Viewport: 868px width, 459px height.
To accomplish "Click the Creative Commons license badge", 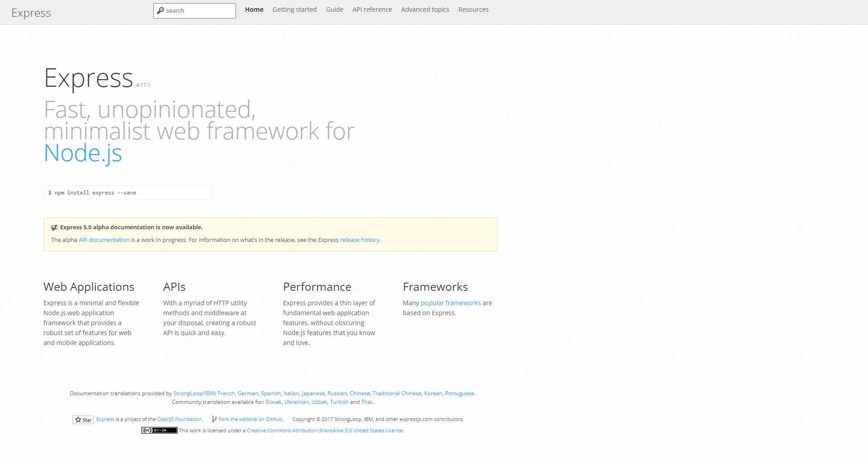I will tap(159, 431).
